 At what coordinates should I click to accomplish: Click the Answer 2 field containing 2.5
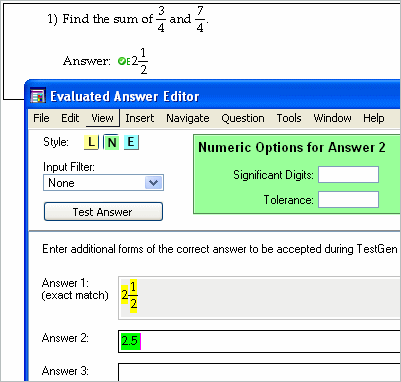[260, 341]
